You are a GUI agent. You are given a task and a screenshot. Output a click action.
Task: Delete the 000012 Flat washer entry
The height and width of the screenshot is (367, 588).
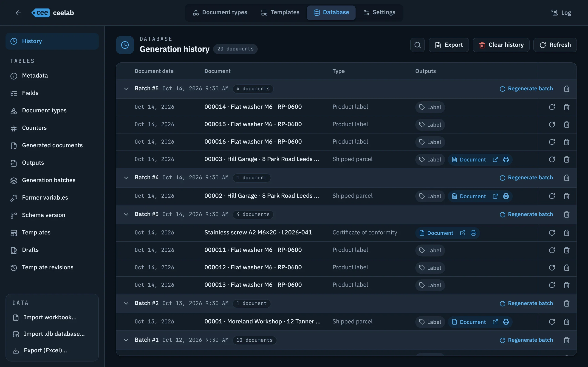(x=566, y=267)
